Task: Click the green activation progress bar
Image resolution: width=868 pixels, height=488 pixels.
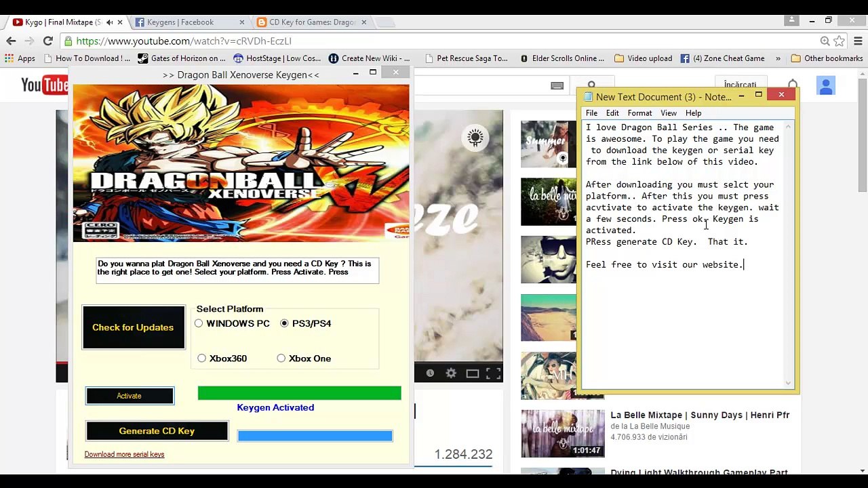Action: pyautogui.click(x=299, y=393)
